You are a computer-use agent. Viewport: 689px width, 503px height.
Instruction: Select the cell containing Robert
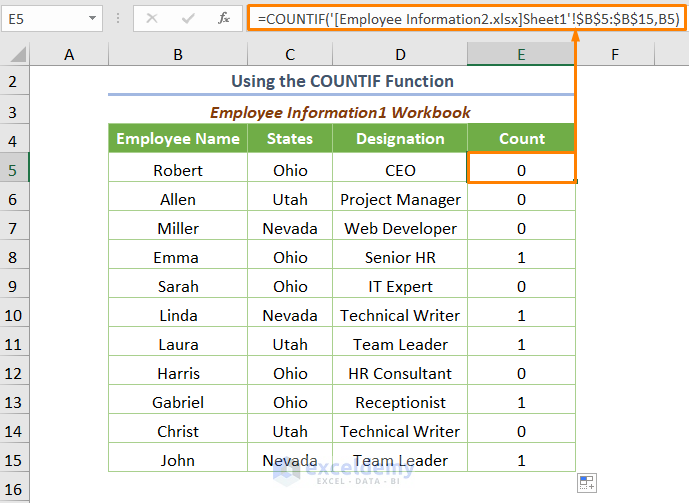pos(178,170)
